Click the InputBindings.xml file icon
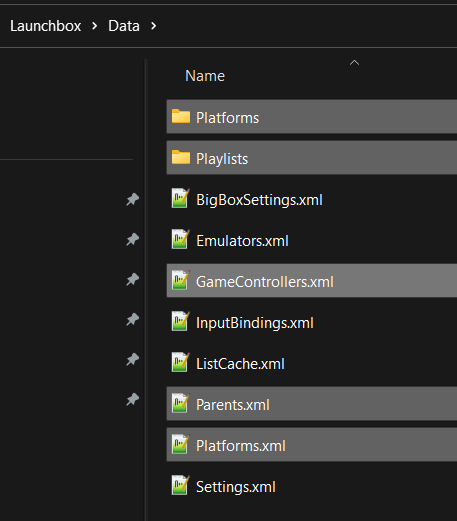457x521 pixels. (181, 321)
